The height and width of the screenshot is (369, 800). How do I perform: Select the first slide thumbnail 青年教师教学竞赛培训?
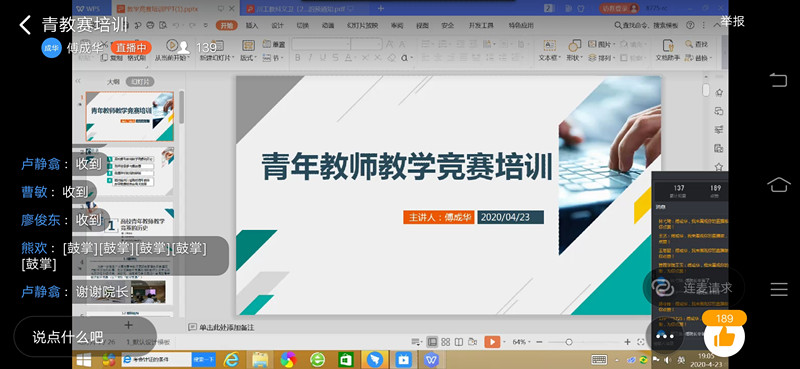click(130, 116)
